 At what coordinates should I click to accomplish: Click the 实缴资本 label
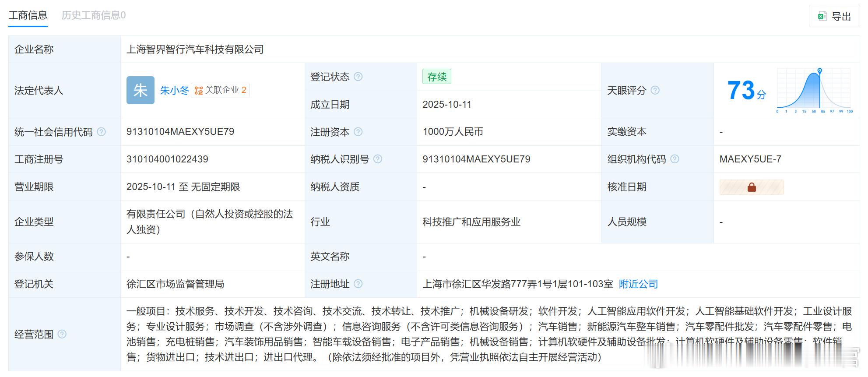click(x=626, y=132)
